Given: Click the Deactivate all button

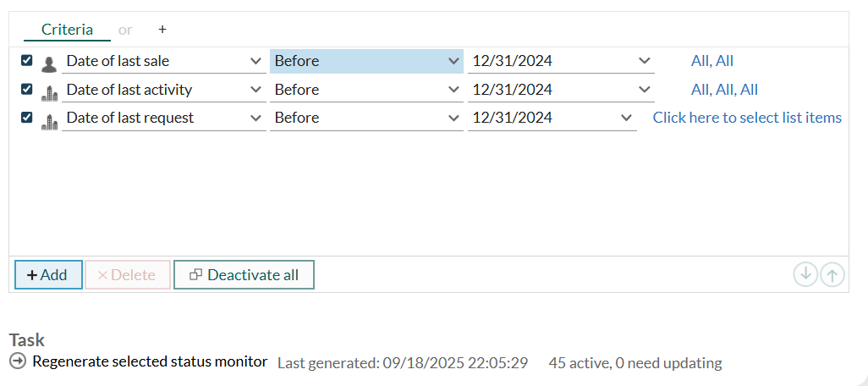Looking at the screenshot, I should [244, 275].
